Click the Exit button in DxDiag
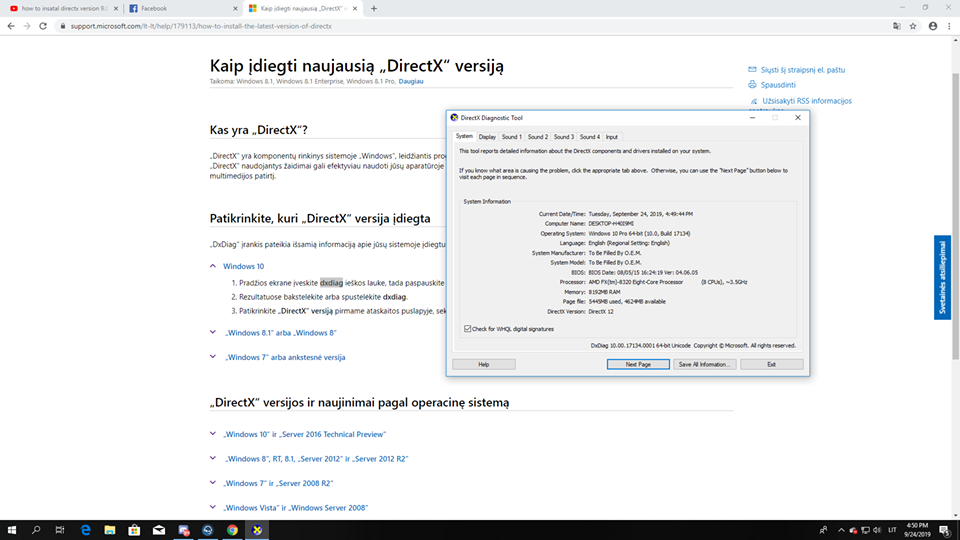Viewport: 960px width, 540px height. [771, 364]
